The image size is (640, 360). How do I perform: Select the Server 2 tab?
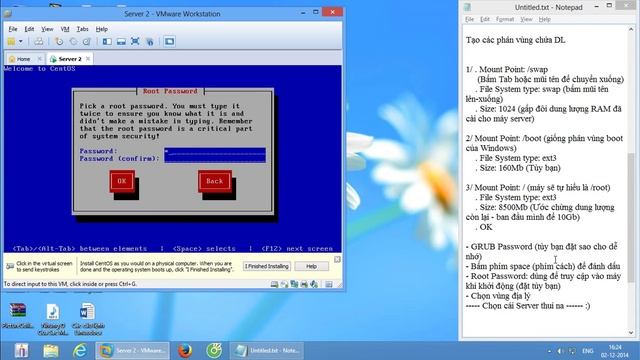click(x=70, y=59)
